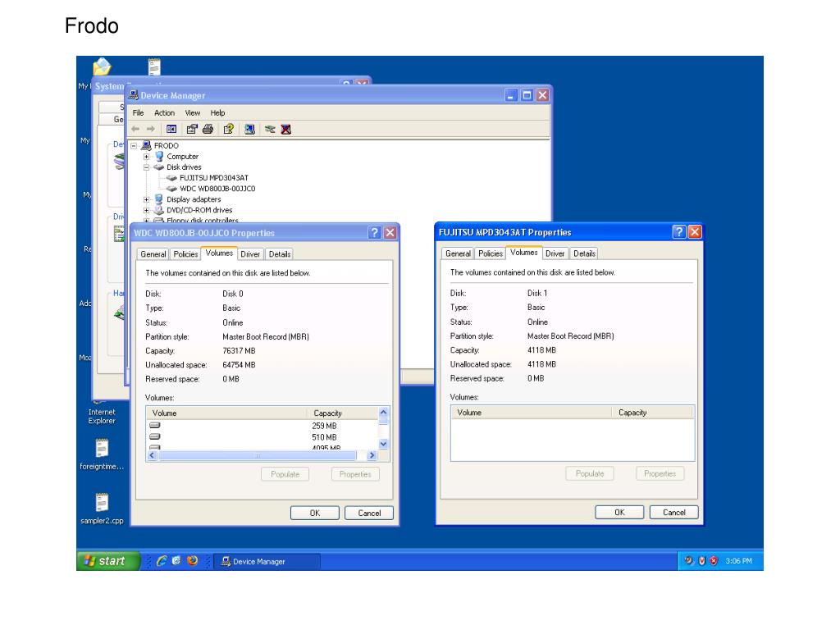The image size is (840, 630).
Task: Click Populate in FUJITSU Properties dialog
Action: pos(590,473)
